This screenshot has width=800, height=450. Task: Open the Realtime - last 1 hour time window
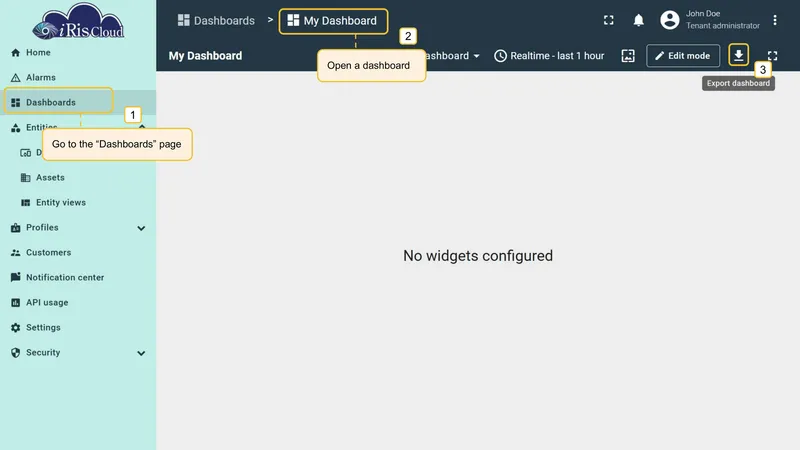(549, 56)
